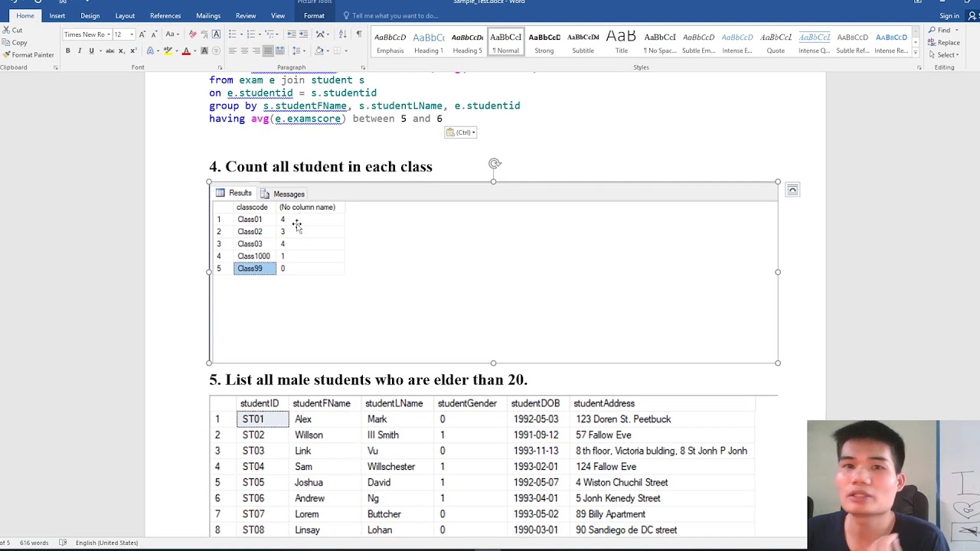Image resolution: width=980 pixels, height=551 pixels.
Task: Click the Align Left icon
Action: click(232, 51)
